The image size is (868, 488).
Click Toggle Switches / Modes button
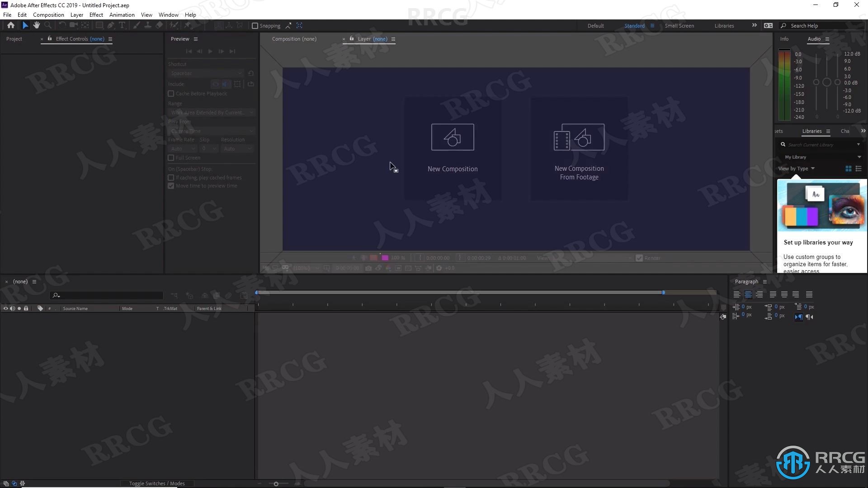(x=157, y=483)
